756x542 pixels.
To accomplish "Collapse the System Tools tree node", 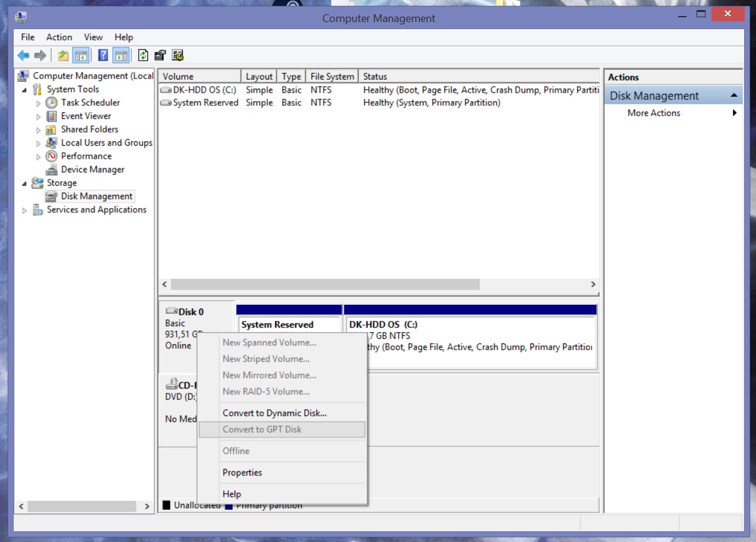I will 24,90.
